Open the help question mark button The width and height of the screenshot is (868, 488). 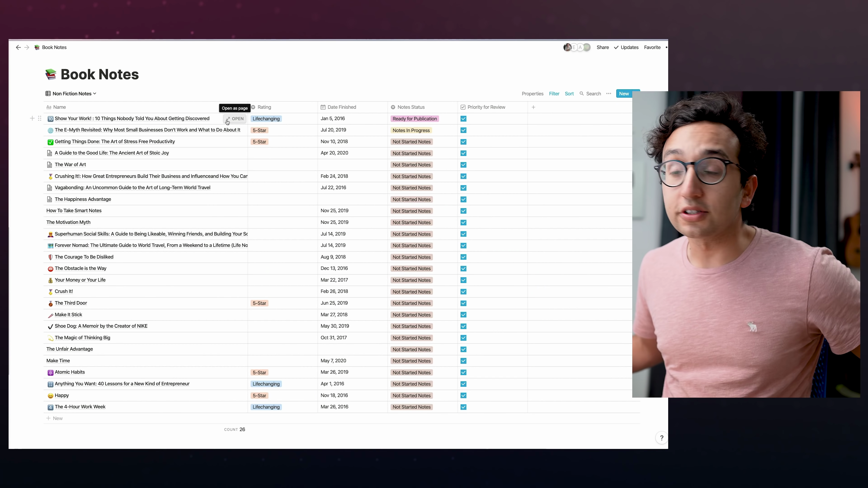tap(661, 438)
